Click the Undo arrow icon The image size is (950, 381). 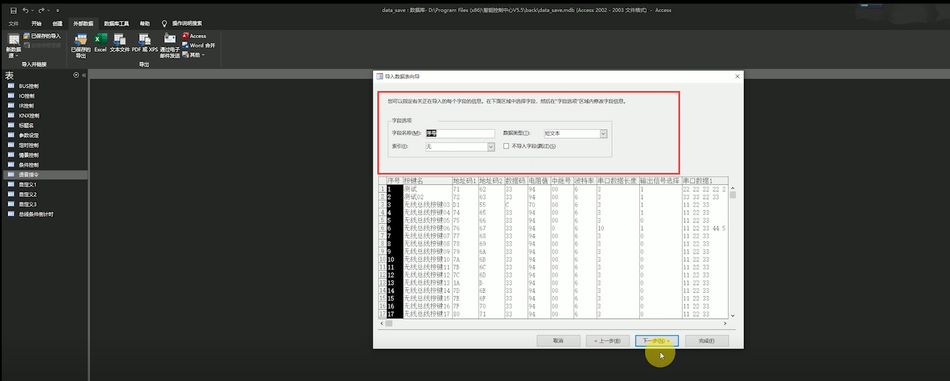click(x=25, y=10)
